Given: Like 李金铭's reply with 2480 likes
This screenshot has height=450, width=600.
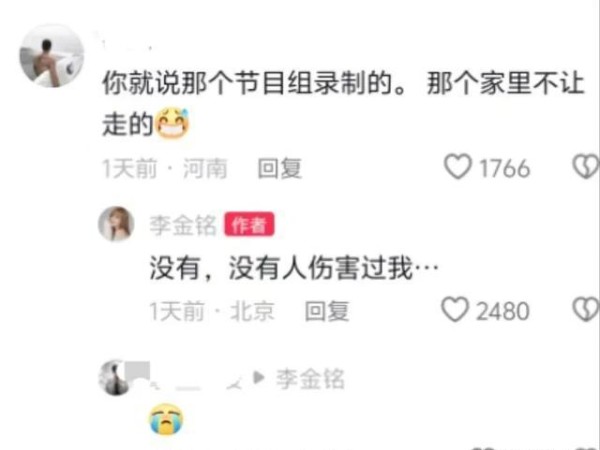Looking at the screenshot, I should point(455,309).
